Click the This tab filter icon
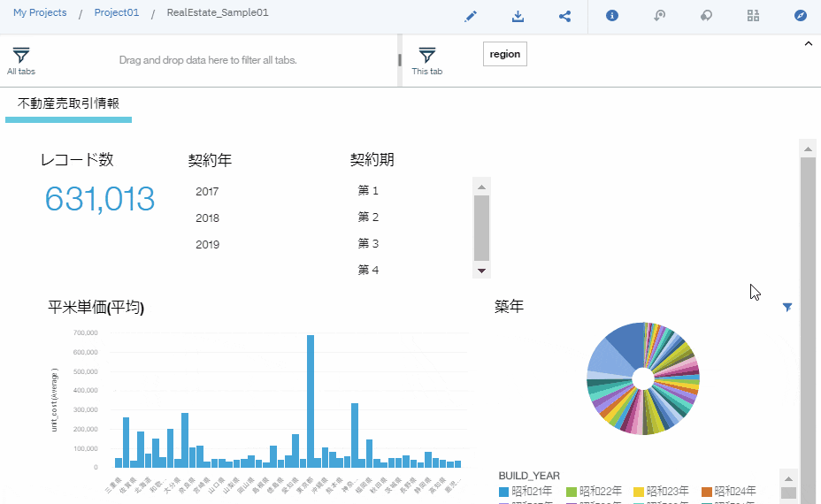The image size is (821, 504). (426, 55)
